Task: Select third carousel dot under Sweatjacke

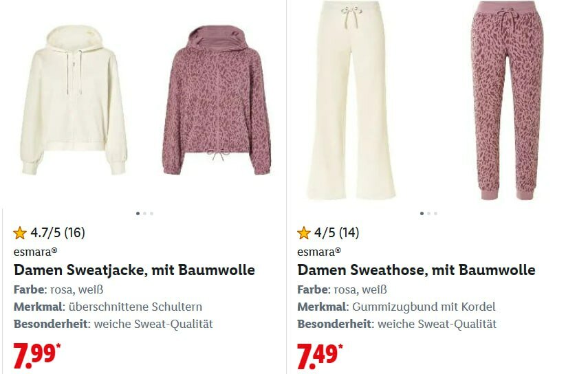Action: click(151, 214)
